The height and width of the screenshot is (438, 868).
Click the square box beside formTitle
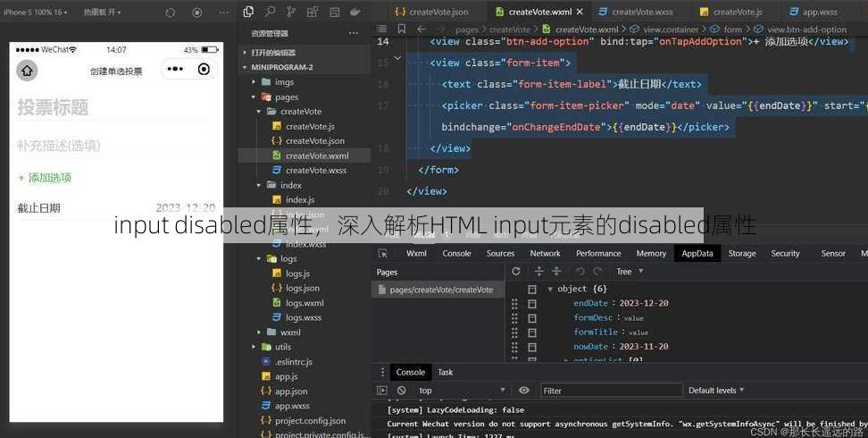tap(532, 333)
